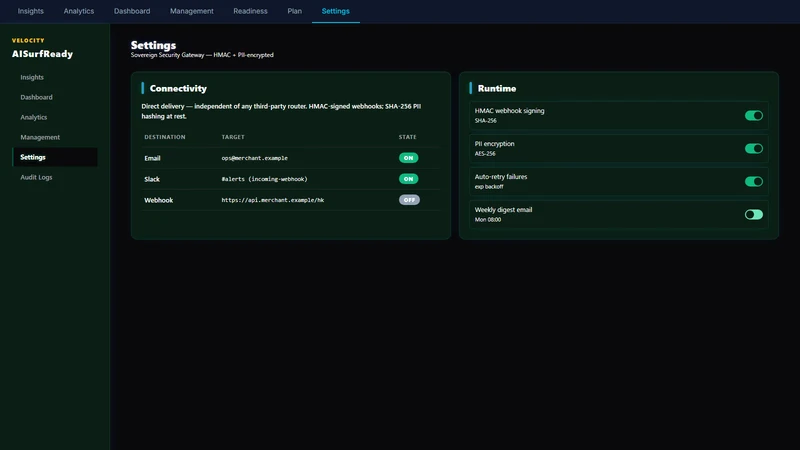
Task: Select Management in the sidebar
Action: tap(40, 137)
